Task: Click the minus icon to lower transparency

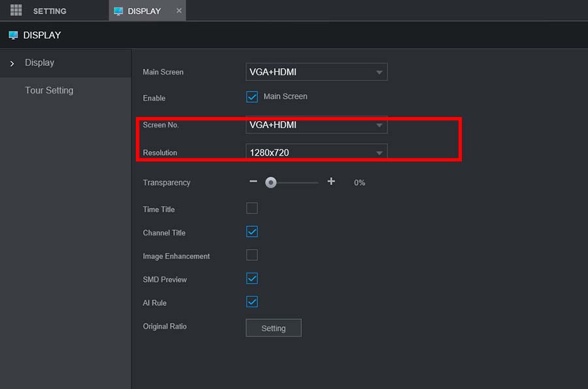Action: pos(253,182)
